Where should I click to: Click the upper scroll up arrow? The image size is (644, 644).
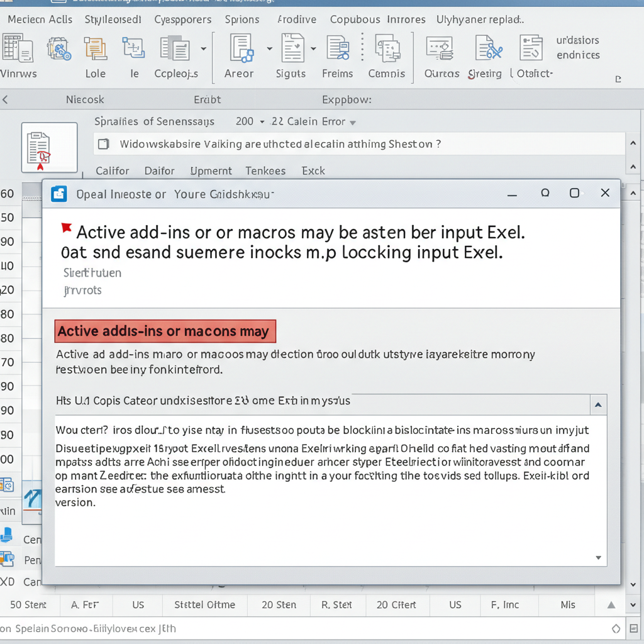[x=633, y=143]
